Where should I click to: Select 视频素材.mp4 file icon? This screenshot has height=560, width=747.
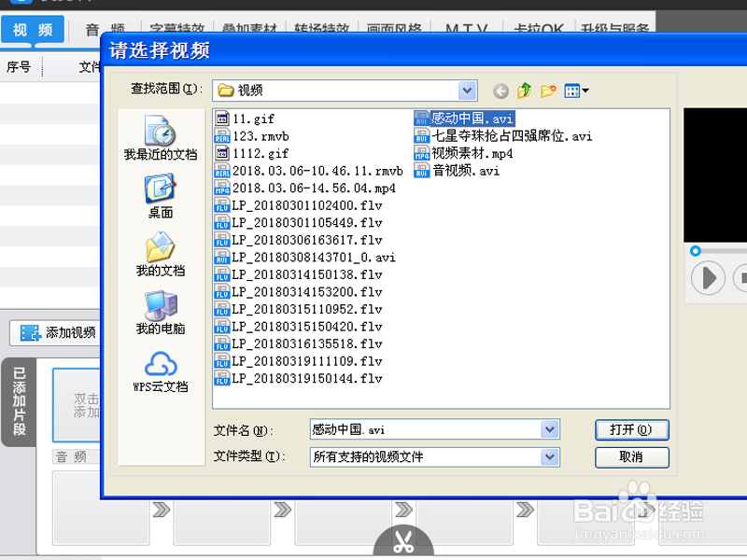pos(422,153)
